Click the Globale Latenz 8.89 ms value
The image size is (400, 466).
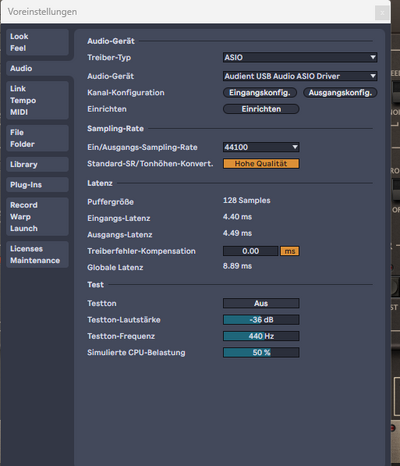(x=237, y=266)
